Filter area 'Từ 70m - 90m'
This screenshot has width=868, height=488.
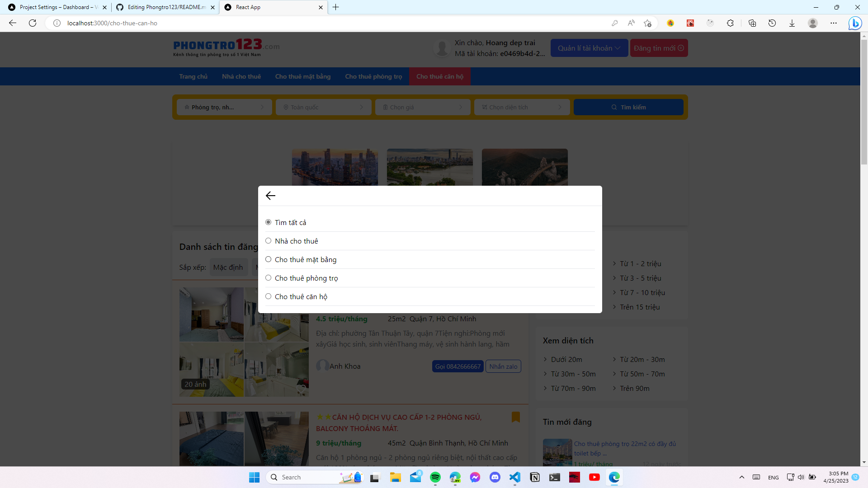pos(573,388)
